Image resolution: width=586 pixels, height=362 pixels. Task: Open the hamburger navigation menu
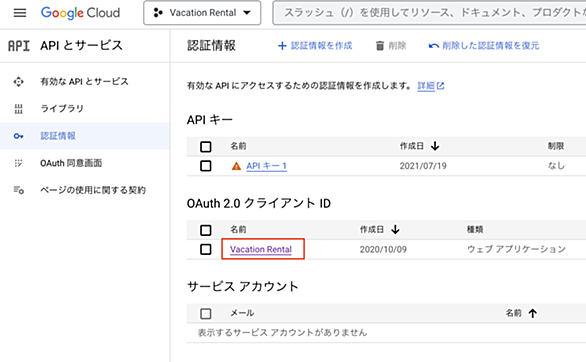20,13
